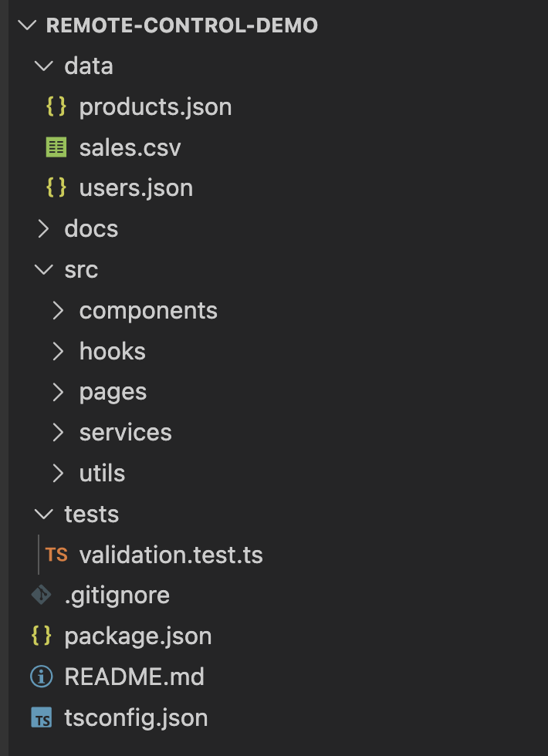548x756 pixels.
Task: Collapse the data folder chevron
Action: click(43, 66)
